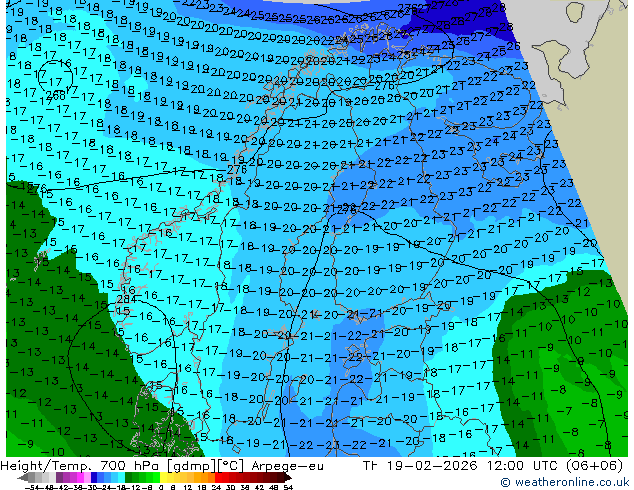Click the [gdmp] unit label in title
634x490 pixels.
coord(192,466)
